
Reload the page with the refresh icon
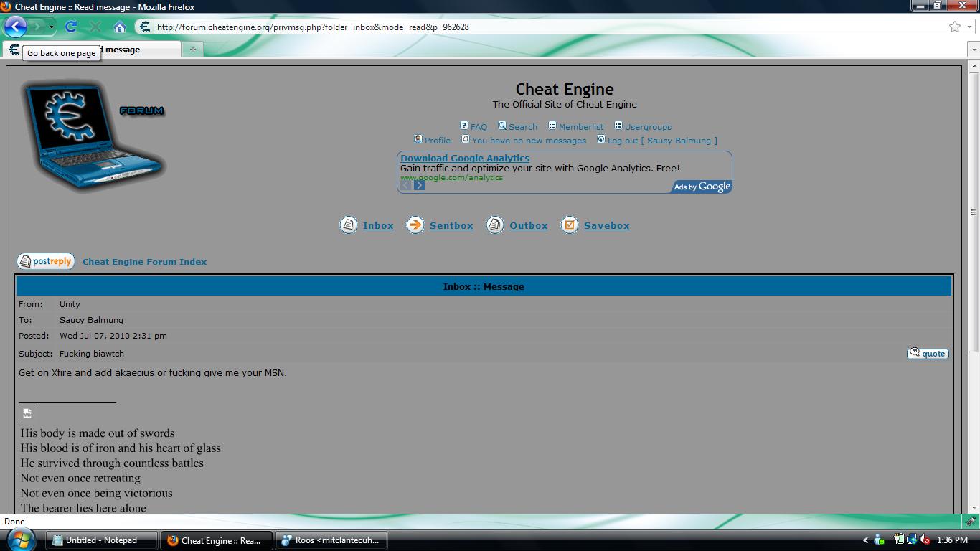[x=70, y=27]
